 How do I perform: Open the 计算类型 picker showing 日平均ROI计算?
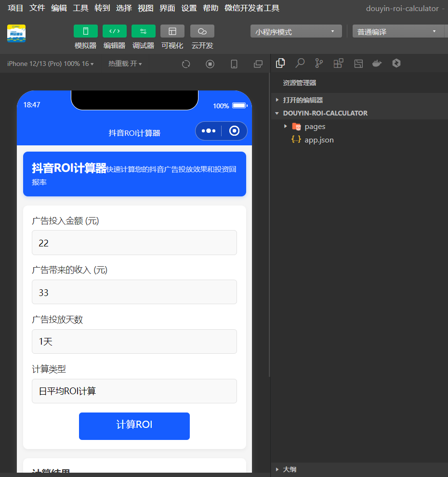[134, 391]
